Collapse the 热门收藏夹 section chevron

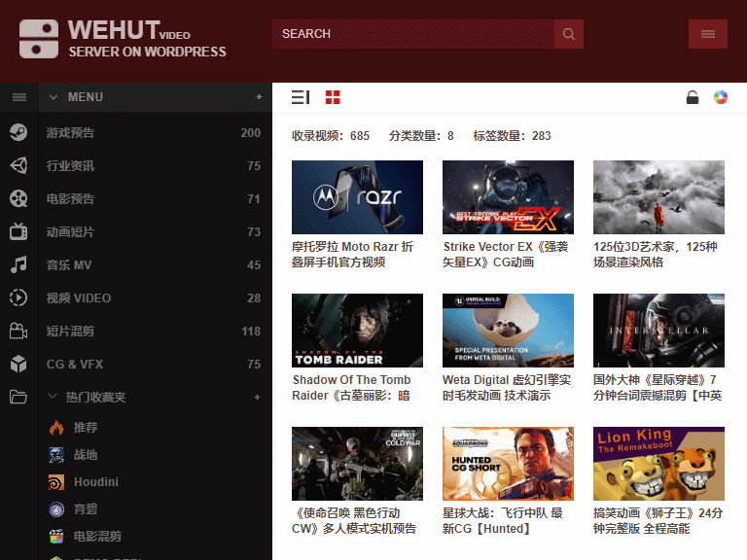coord(53,397)
